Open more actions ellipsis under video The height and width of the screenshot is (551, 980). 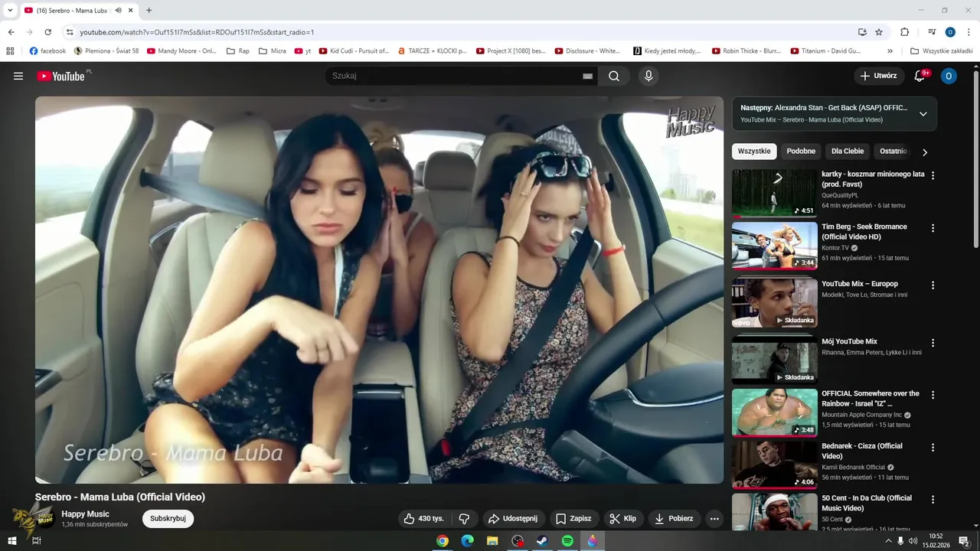714,518
